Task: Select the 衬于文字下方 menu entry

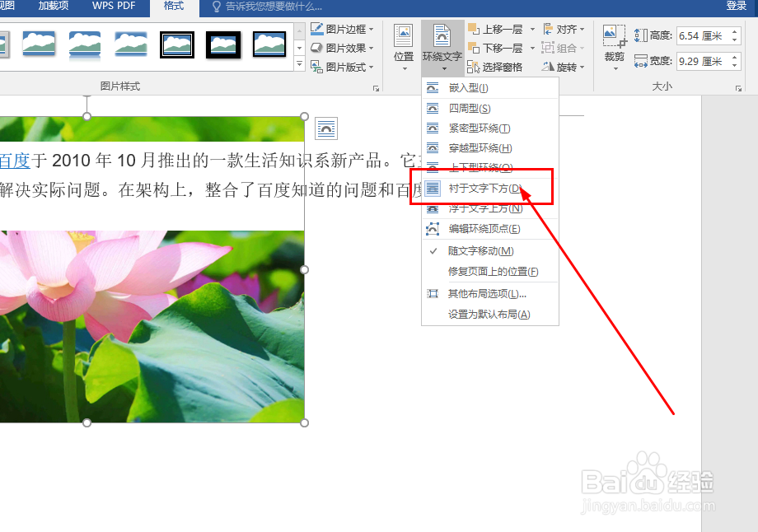Action: [x=482, y=188]
